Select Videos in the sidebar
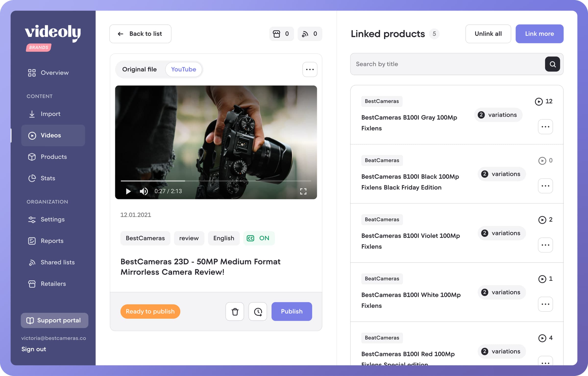The height and width of the screenshot is (376, 588). [53, 135]
